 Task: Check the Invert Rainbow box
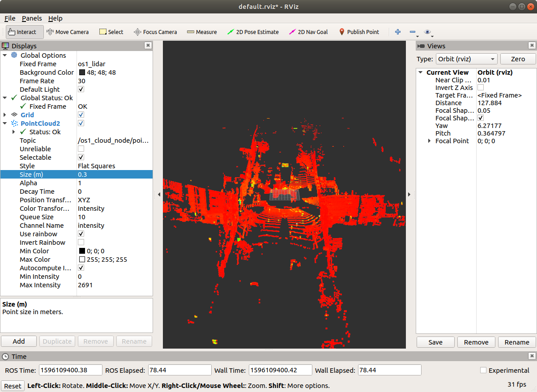click(81, 242)
